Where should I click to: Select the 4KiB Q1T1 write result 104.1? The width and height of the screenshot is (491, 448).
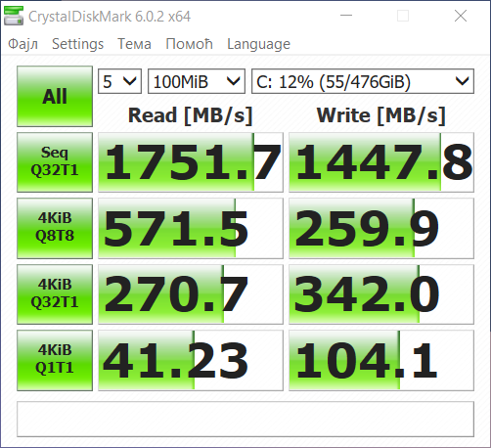coord(381,360)
